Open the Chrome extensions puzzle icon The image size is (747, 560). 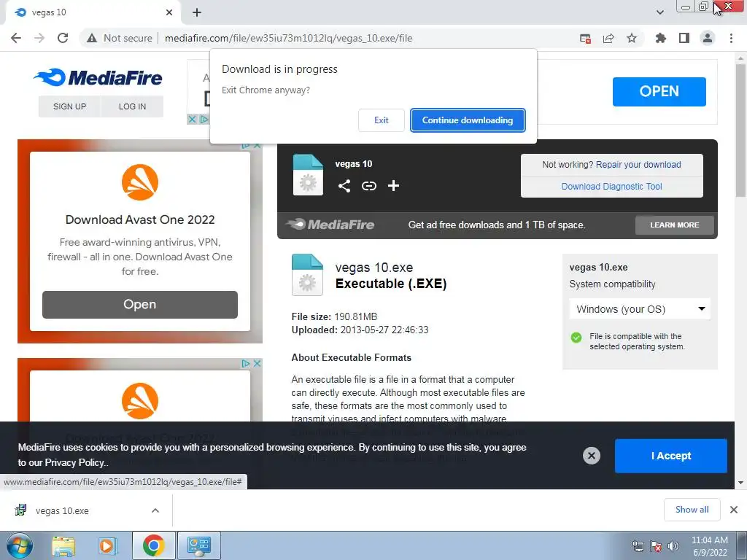pyautogui.click(x=660, y=38)
